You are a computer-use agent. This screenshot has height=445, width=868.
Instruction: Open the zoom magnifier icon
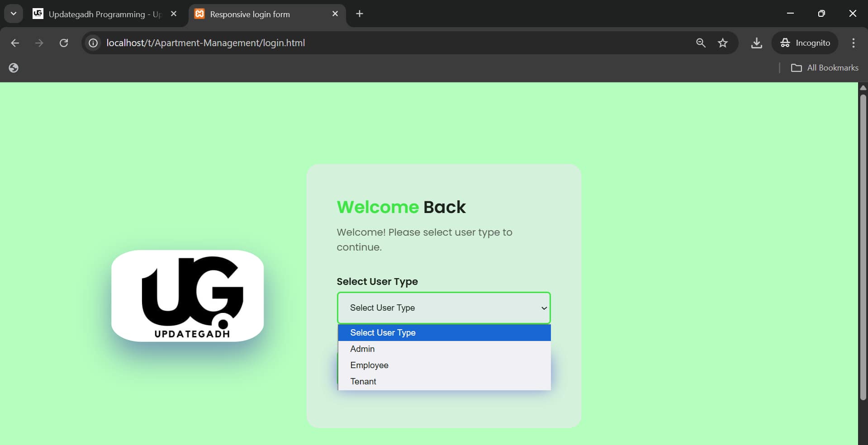(701, 43)
